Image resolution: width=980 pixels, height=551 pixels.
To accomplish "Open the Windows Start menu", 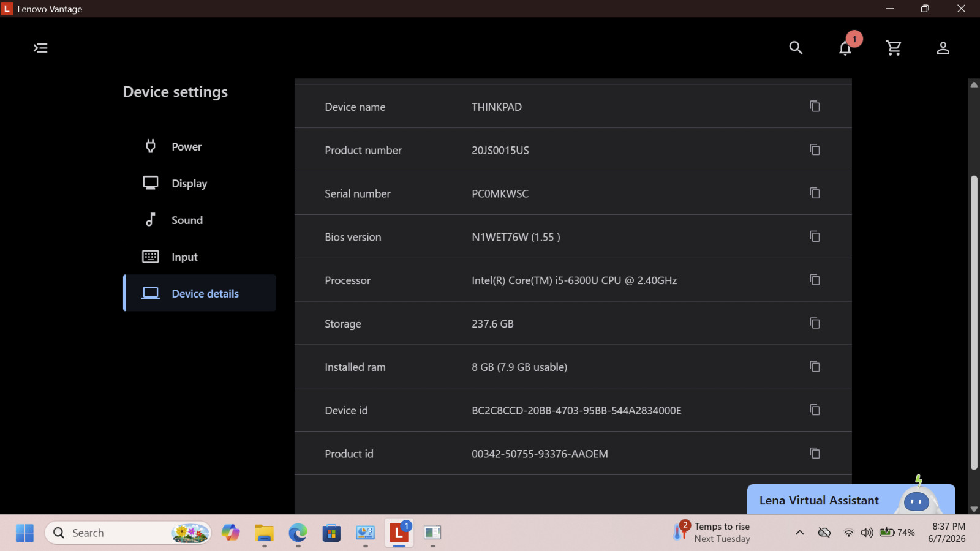I will click(x=24, y=533).
